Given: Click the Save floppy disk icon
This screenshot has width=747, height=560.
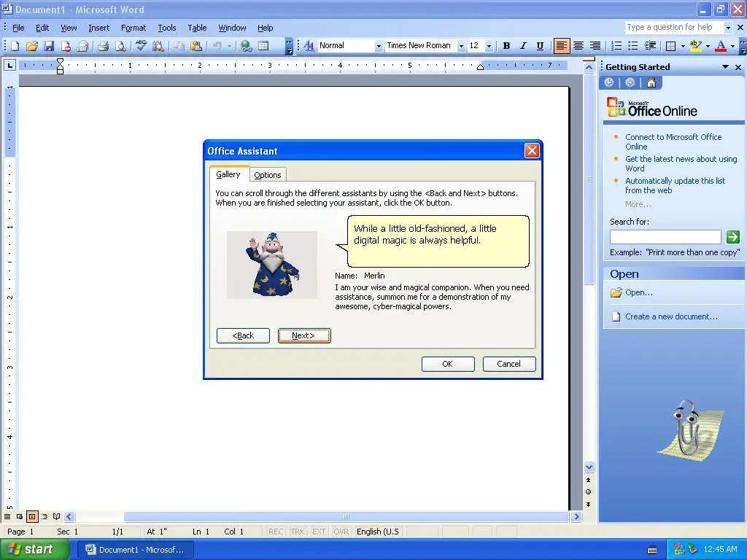Looking at the screenshot, I should click(x=49, y=46).
